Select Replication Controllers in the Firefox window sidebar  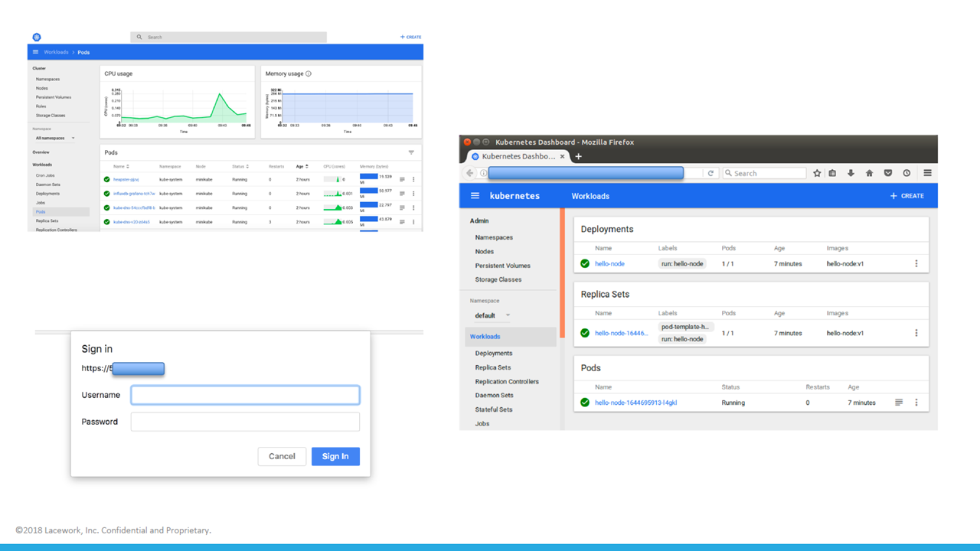507,381
